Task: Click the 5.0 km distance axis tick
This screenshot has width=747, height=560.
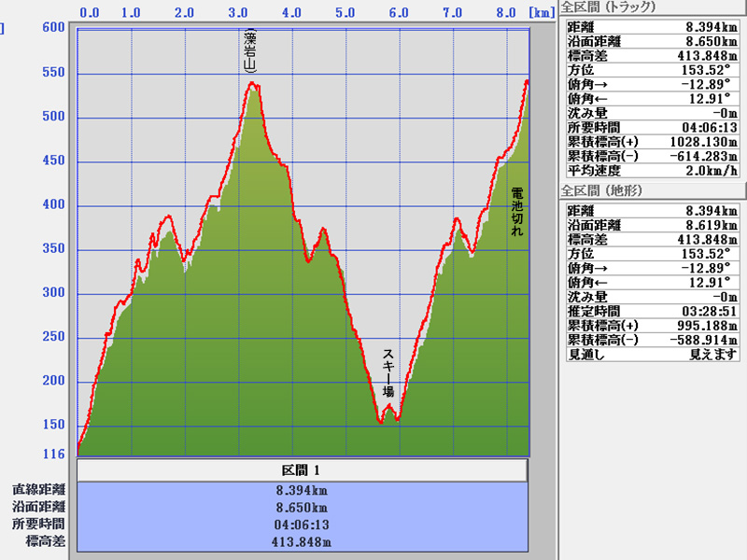Action: tap(345, 13)
